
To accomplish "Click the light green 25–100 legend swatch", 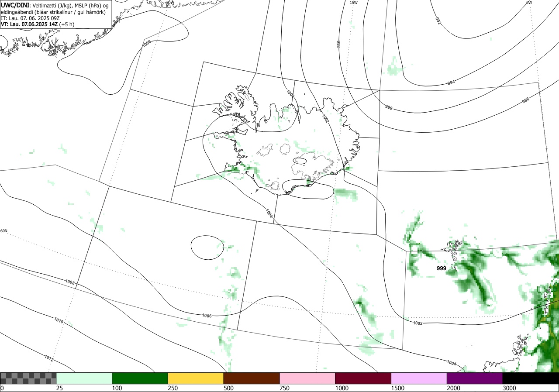I will pyautogui.click(x=84, y=378).
